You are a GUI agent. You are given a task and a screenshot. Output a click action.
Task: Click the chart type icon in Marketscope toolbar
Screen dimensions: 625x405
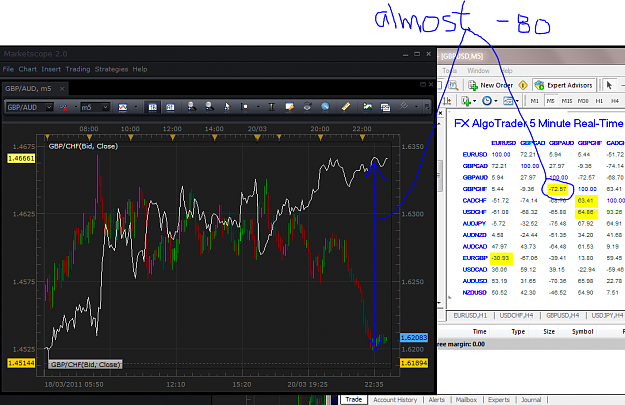pyautogui.click(x=123, y=107)
